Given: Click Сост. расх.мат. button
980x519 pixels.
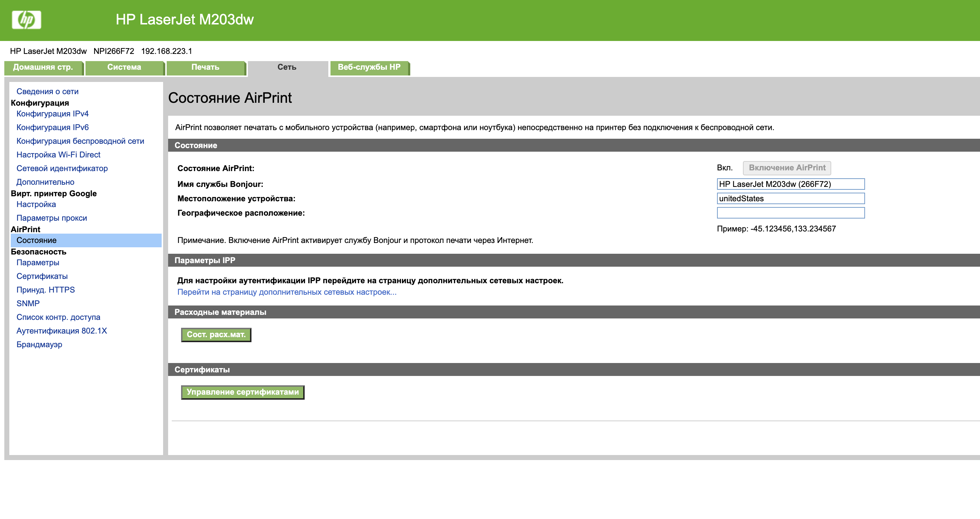Looking at the screenshot, I should coord(216,335).
